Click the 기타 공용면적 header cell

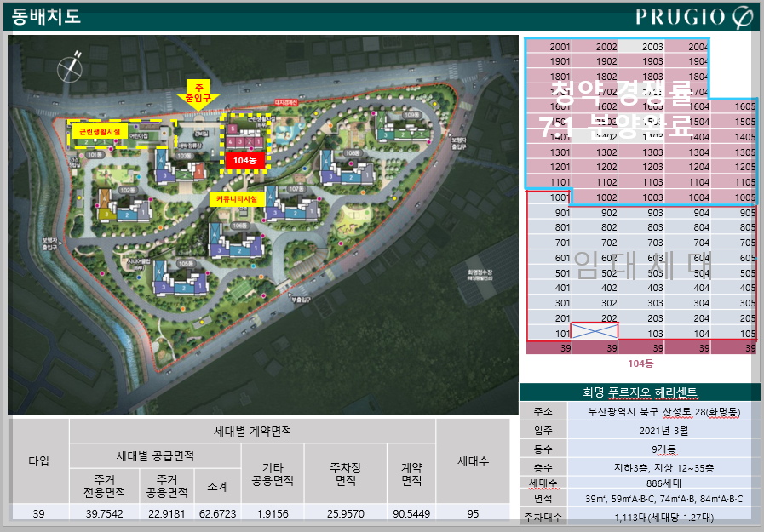[x=273, y=474]
